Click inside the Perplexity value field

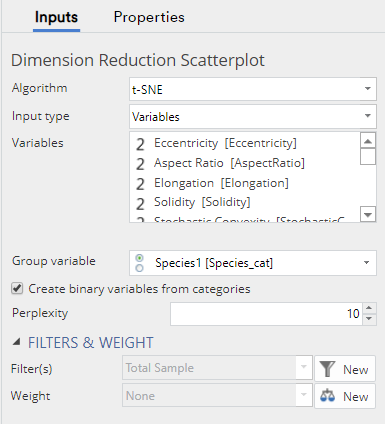[266, 314]
